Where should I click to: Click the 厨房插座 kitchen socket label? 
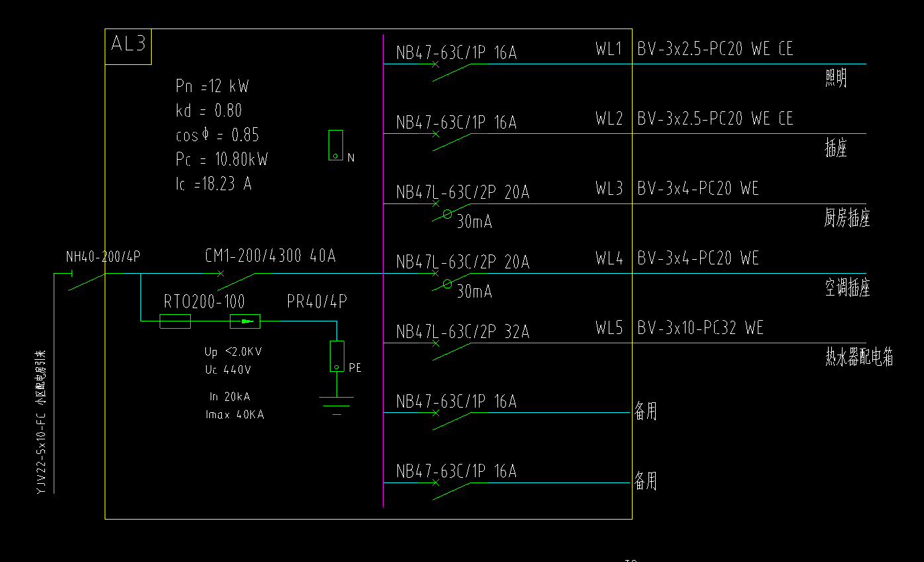tap(847, 219)
